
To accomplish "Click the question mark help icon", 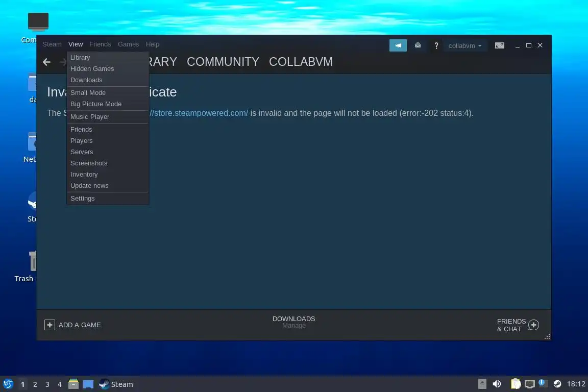I will [436, 46].
